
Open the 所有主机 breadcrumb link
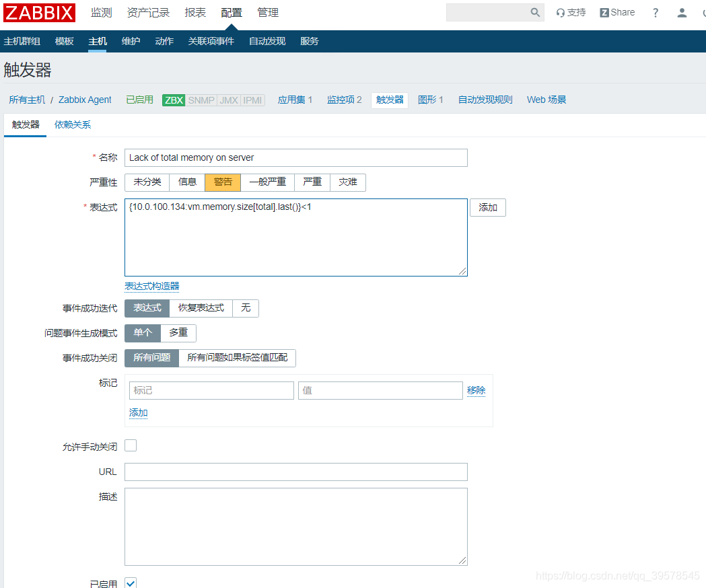point(27,100)
